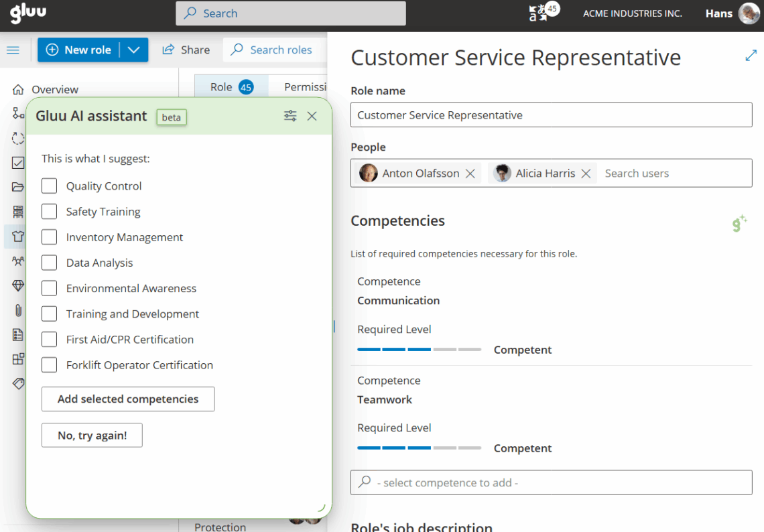Toggle the hamburger sidebar menu
The height and width of the screenshot is (532, 764).
click(13, 50)
